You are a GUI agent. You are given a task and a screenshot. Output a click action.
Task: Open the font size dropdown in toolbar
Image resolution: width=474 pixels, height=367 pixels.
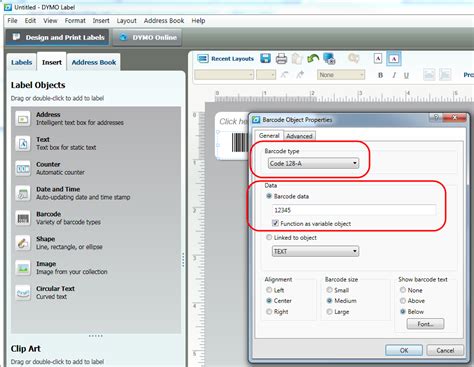[x=266, y=75]
